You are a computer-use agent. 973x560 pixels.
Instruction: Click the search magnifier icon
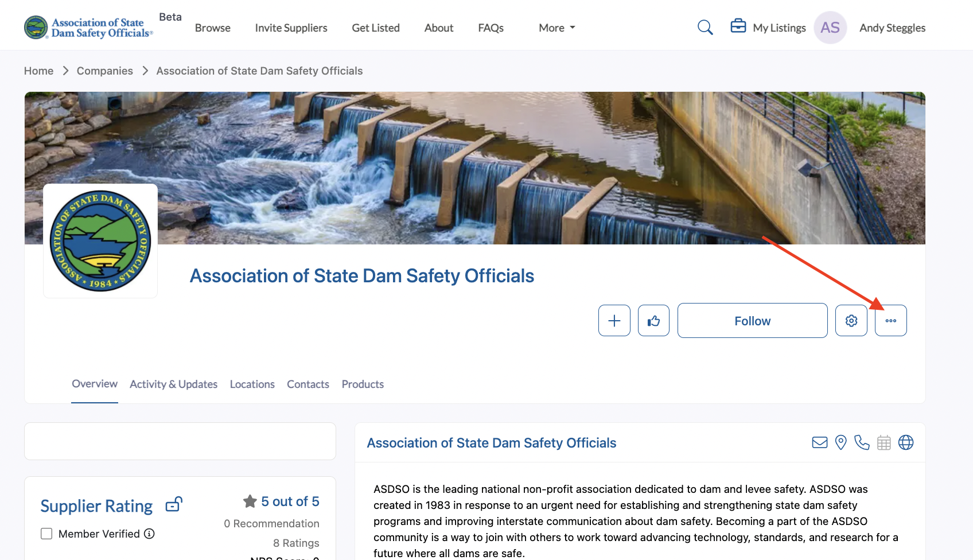click(x=705, y=28)
